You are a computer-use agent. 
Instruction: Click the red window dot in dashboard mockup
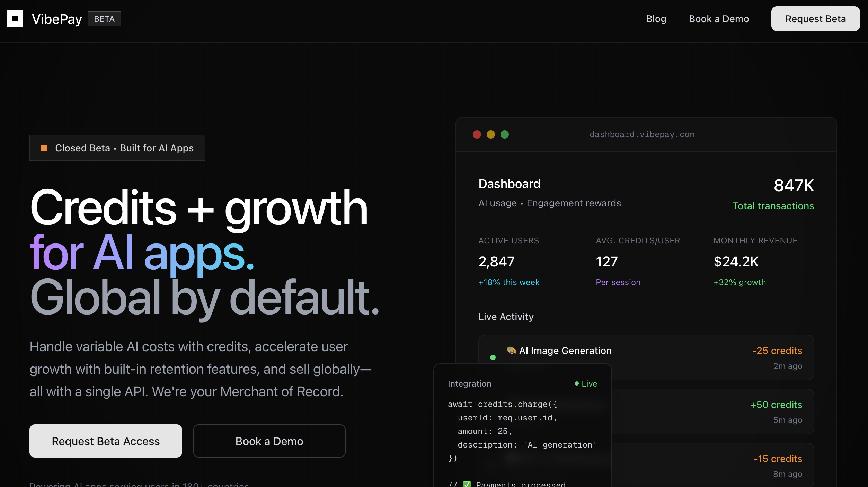tap(477, 134)
